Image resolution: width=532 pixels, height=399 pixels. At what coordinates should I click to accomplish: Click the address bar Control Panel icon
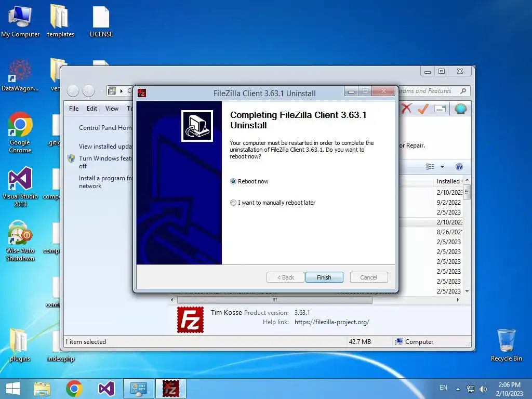112,90
